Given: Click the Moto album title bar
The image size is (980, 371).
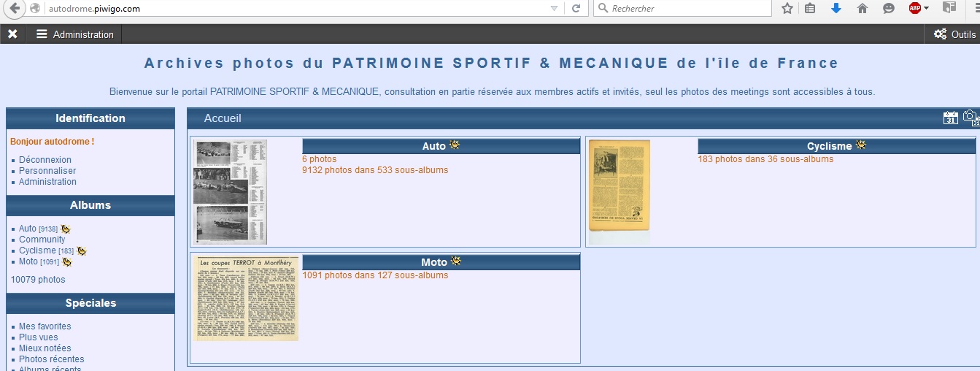Looking at the screenshot, I should [441, 262].
